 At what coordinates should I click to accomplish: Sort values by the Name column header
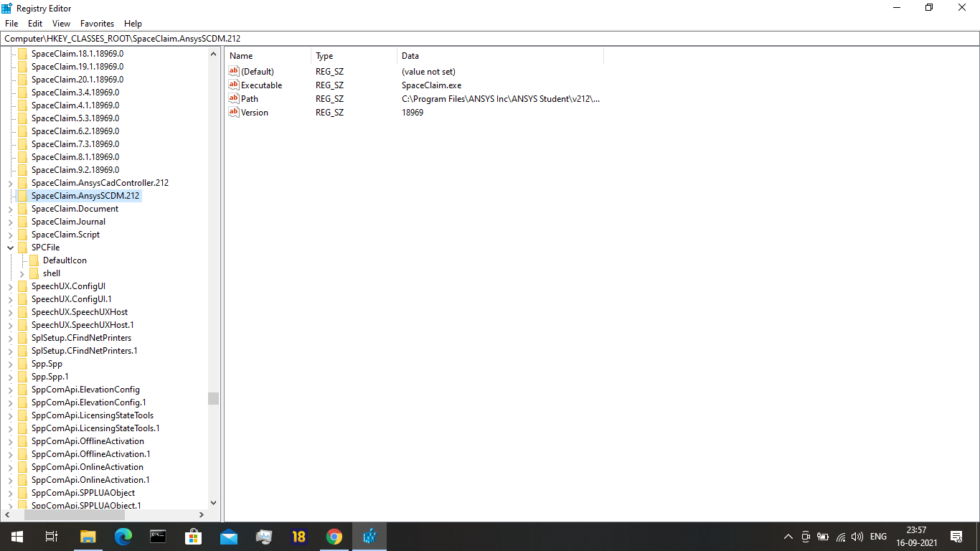click(x=268, y=55)
